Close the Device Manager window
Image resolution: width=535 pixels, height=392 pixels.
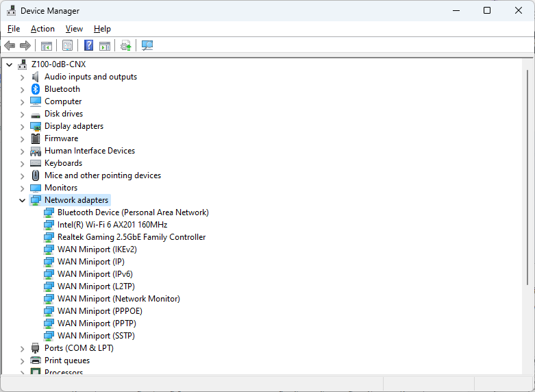pos(519,10)
